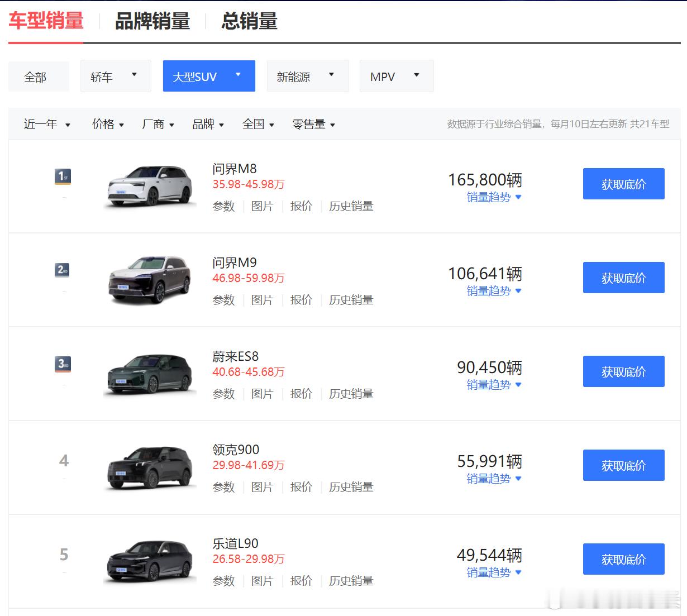
Task: Open 参数 link for 领克900
Action: coord(223,487)
